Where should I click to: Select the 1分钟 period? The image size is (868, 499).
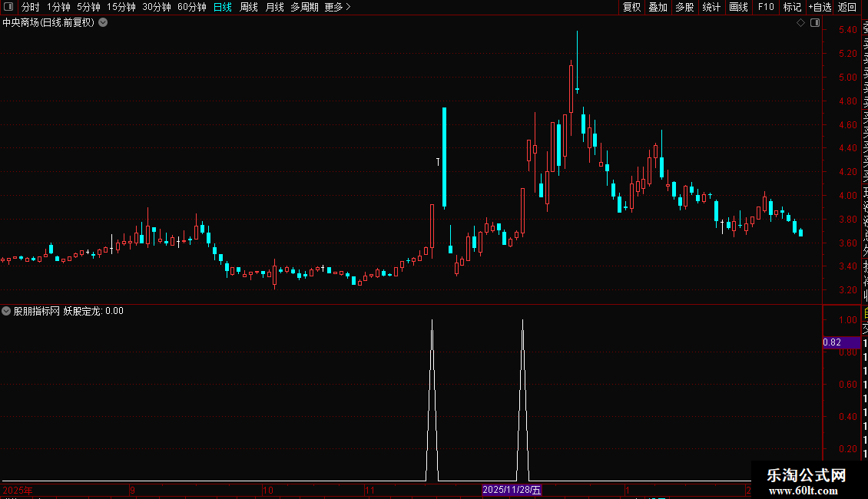tap(58, 7)
